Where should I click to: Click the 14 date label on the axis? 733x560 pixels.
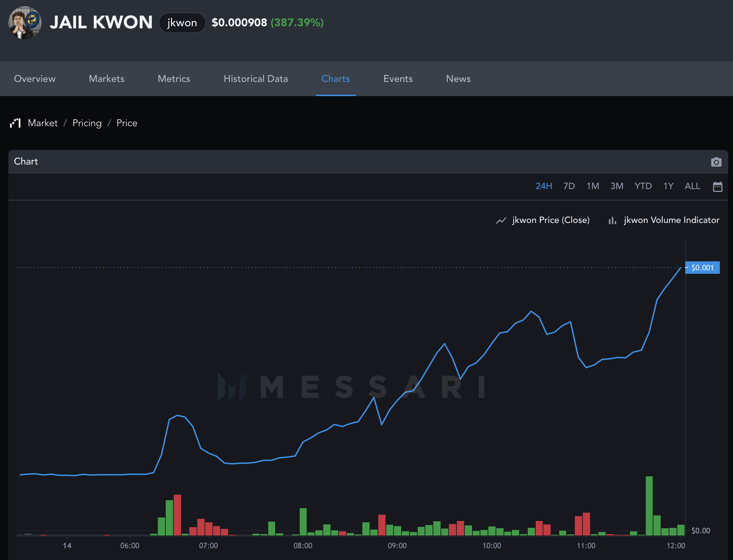click(x=67, y=546)
